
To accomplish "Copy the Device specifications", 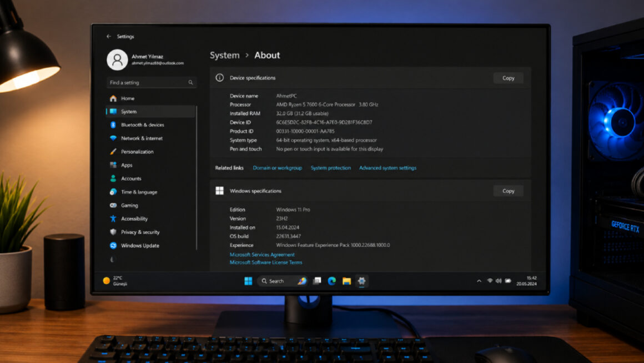I will (x=508, y=78).
